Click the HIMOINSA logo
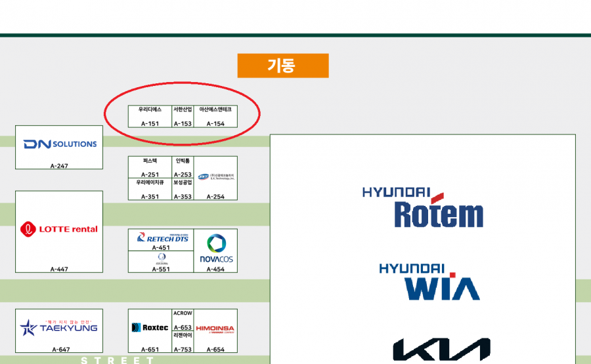Screen dimensions: 591x364 click(x=215, y=329)
